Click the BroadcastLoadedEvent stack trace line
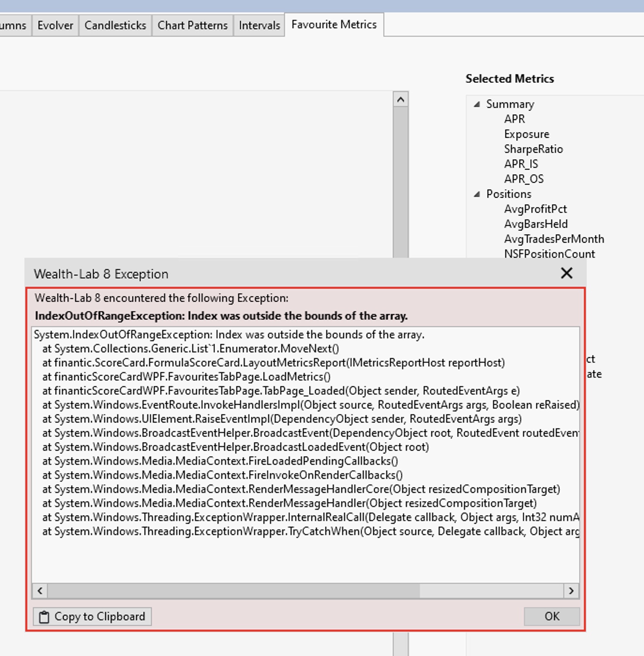644x656 pixels. (235, 447)
